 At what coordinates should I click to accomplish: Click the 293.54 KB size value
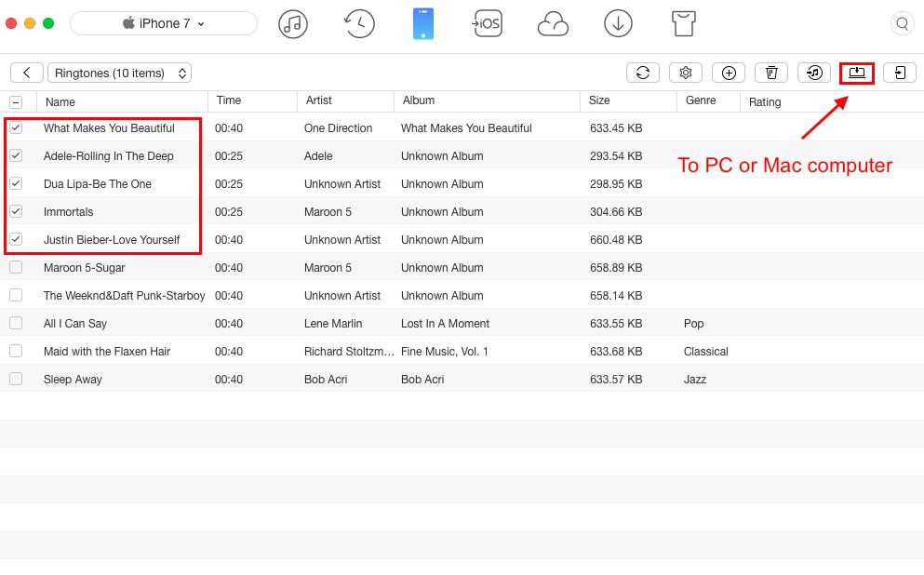[616, 156]
